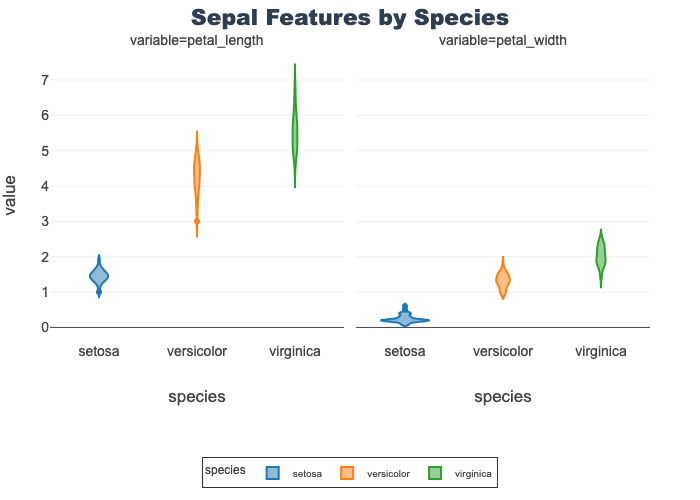Click the orange versicolor legend swatch

pos(348,473)
